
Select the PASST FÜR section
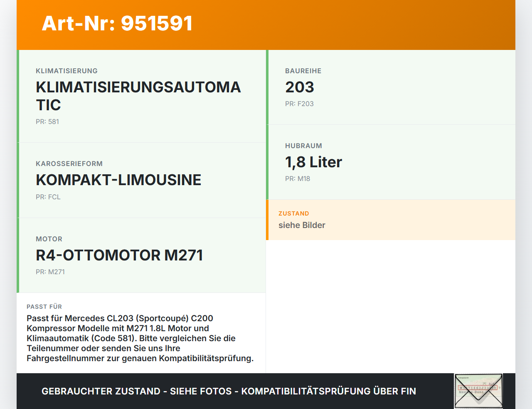pos(141,332)
